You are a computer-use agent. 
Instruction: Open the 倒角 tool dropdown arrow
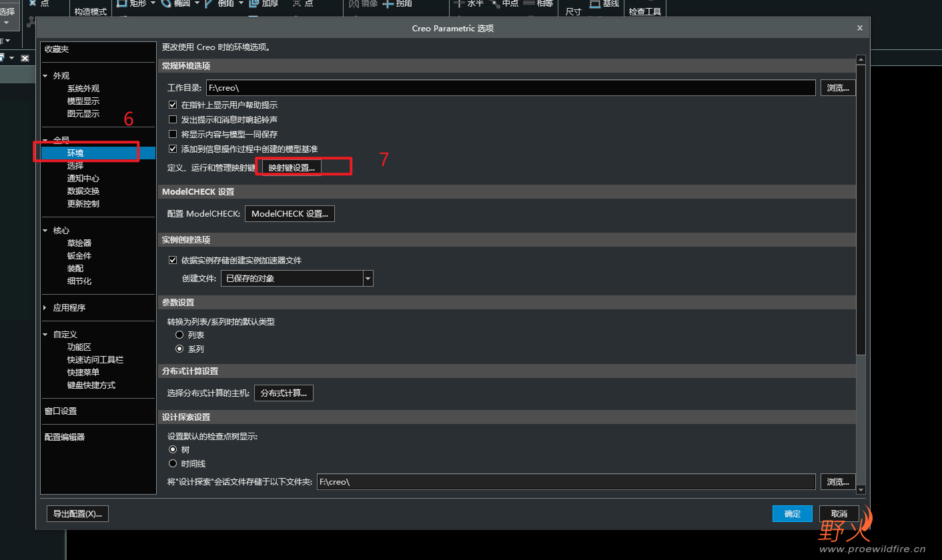pyautogui.click(x=241, y=3)
